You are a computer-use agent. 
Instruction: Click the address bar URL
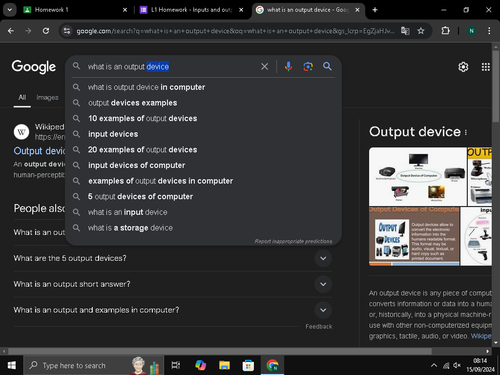[x=235, y=31]
